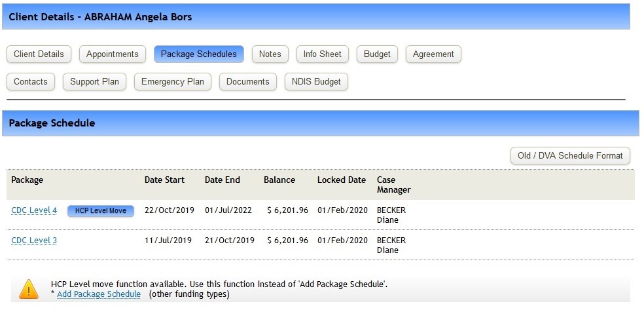
Task: Click the yellow warning triangle icon
Action: coord(29,289)
